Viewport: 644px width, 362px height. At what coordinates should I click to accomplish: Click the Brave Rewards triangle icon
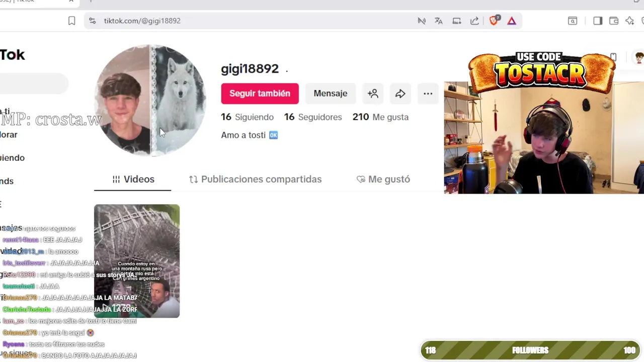512,21
